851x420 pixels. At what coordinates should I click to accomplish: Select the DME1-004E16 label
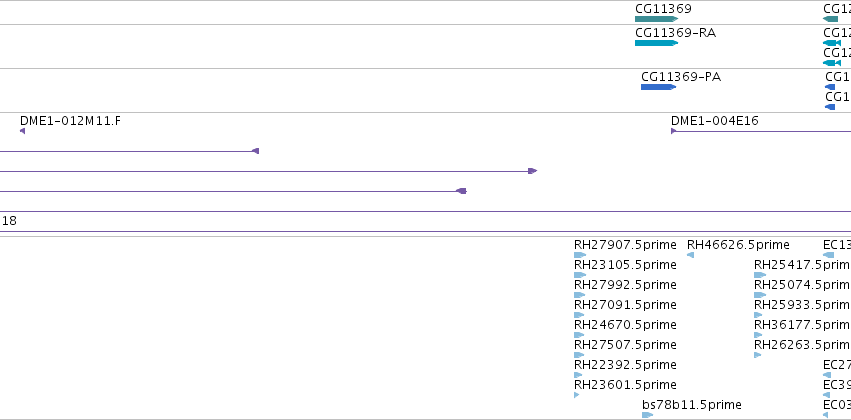click(715, 121)
